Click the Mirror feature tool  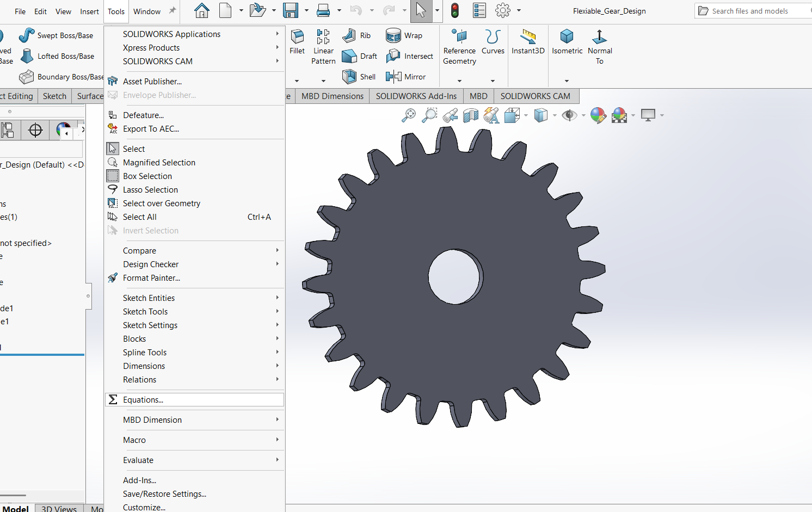405,77
